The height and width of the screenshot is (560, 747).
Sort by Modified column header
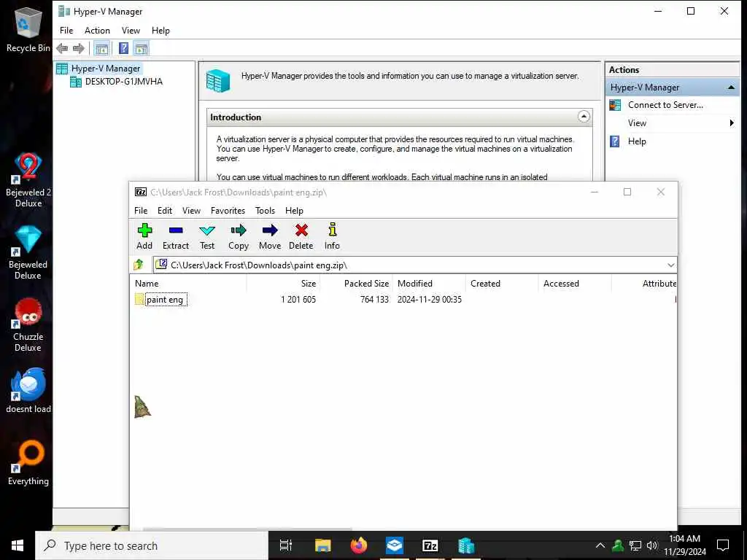coord(429,284)
